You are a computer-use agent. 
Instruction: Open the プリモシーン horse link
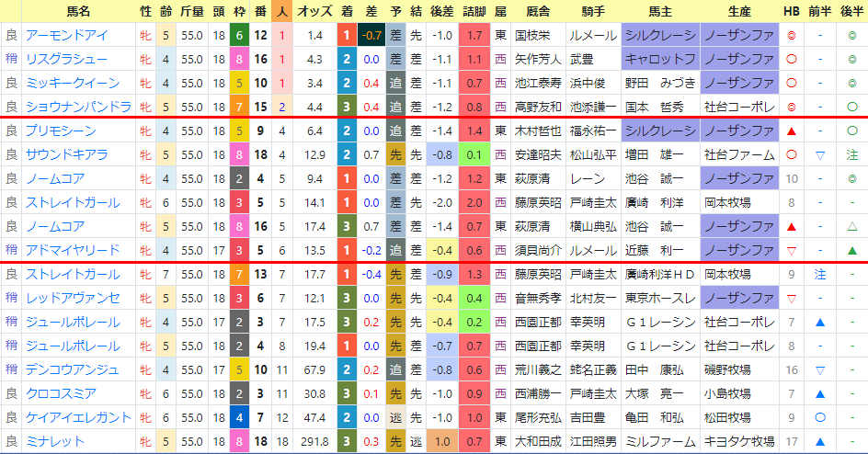pos(61,131)
